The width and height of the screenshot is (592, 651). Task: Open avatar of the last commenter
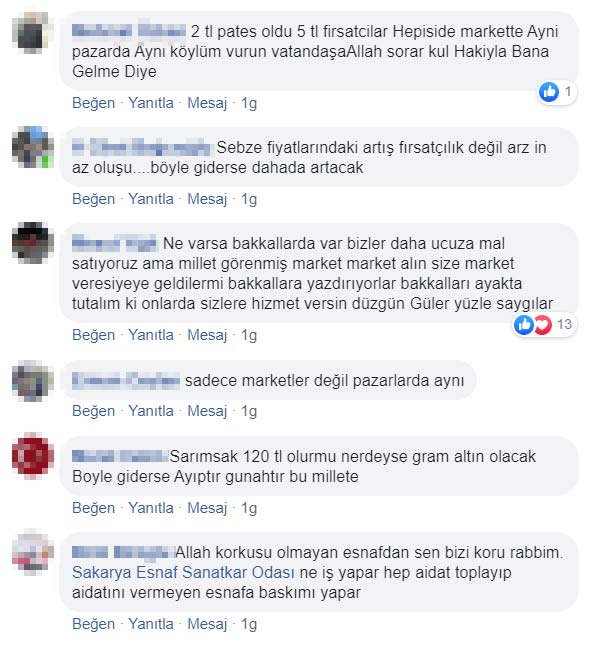click(33, 552)
